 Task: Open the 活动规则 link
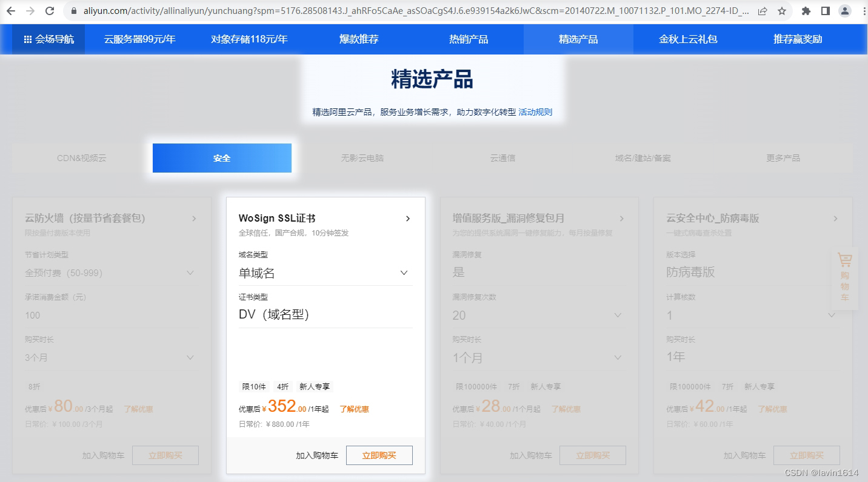(x=535, y=112)
